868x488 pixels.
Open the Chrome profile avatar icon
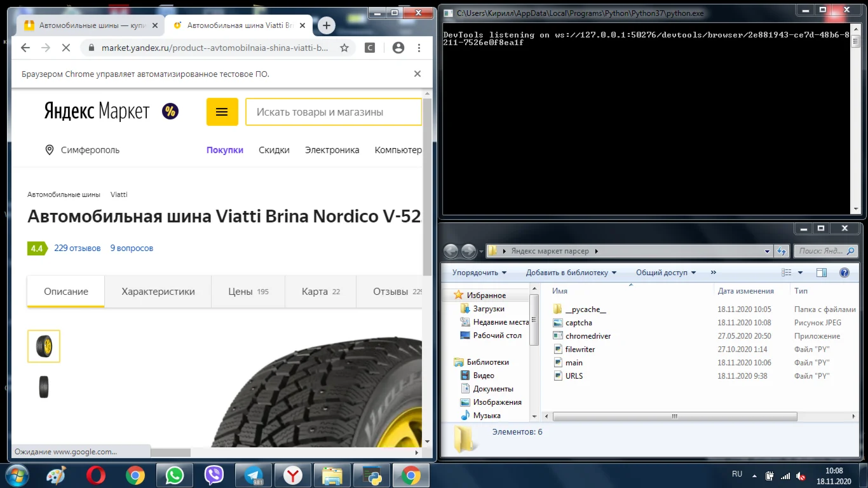tap(398, 48)
